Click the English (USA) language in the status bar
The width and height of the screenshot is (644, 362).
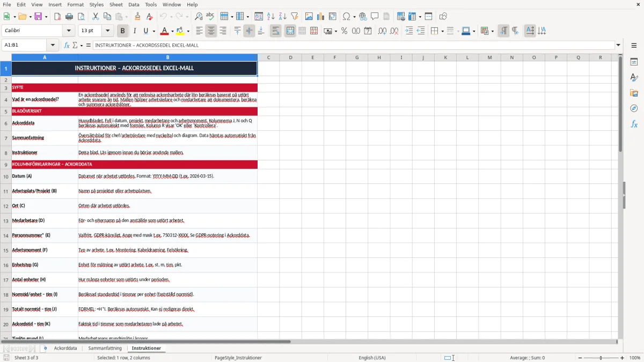coord(372,358)
